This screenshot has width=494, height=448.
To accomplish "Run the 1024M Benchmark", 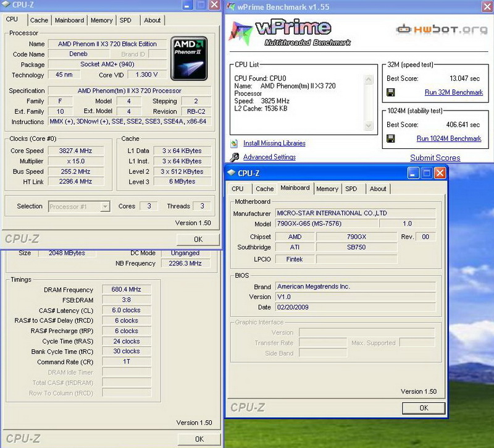I will [449, 138].
